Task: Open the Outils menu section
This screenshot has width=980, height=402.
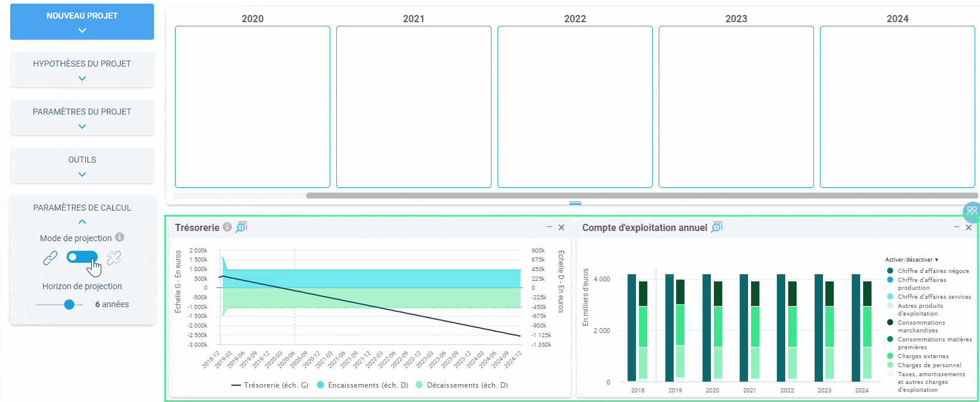Action: tap(82, 166)
